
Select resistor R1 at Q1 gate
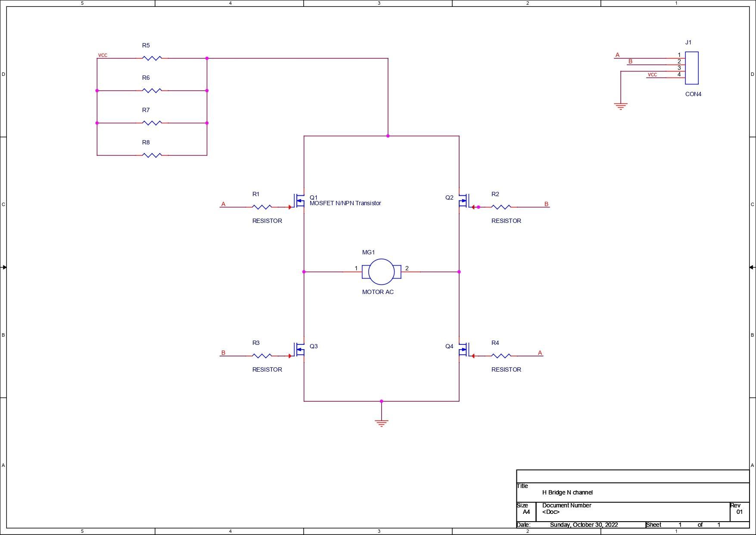tap(261, 207)
